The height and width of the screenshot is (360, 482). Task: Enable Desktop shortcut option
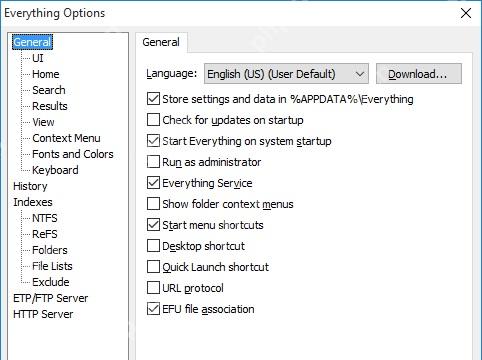(153, 246)
